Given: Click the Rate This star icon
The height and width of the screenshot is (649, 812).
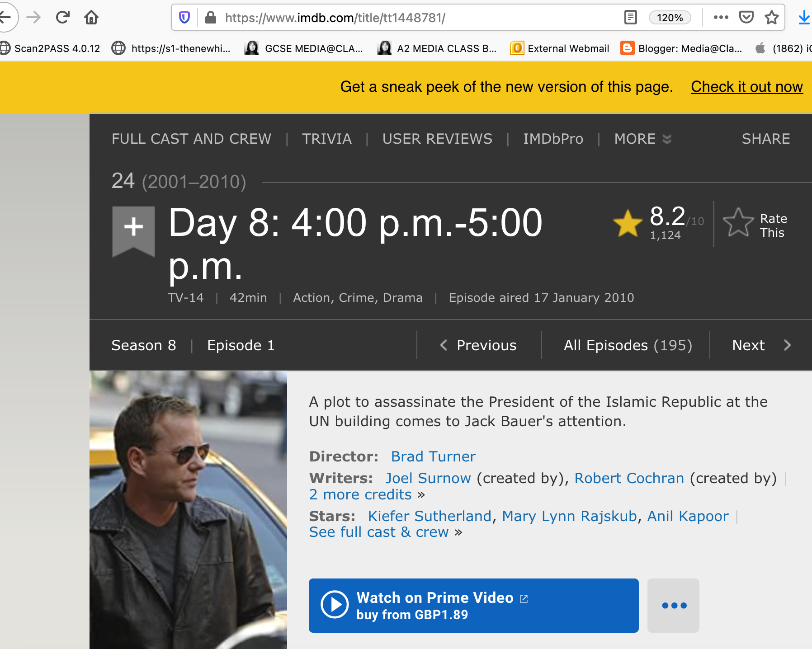Looking at the screenshot, I should pos(738,223).
